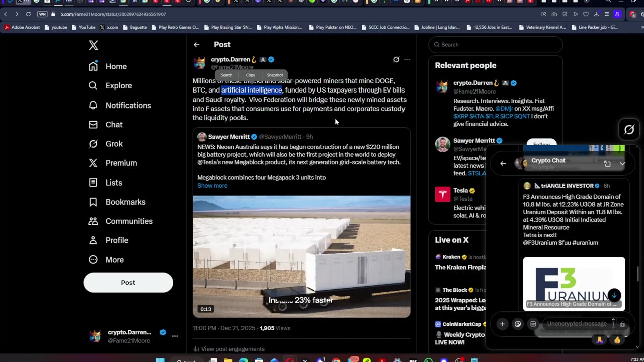Go back using the Post header arrow

196,45
